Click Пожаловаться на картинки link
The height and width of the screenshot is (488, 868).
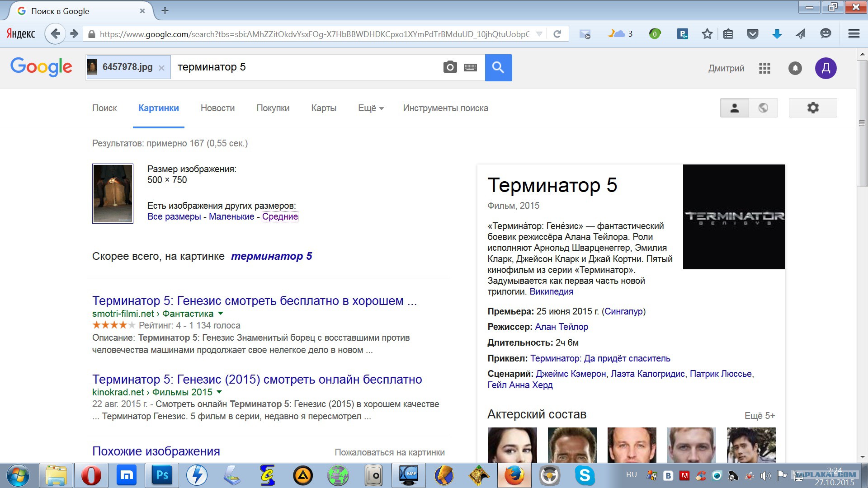(390, 452)
